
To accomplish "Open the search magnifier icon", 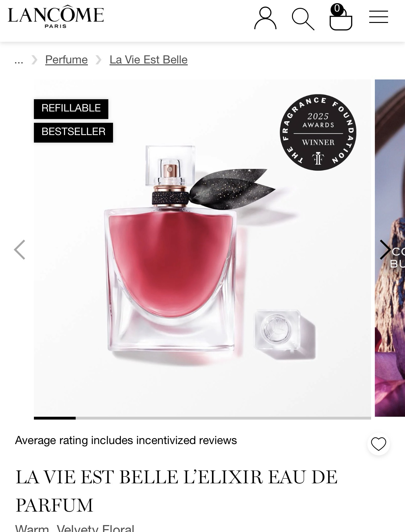I will pos(303,19).
